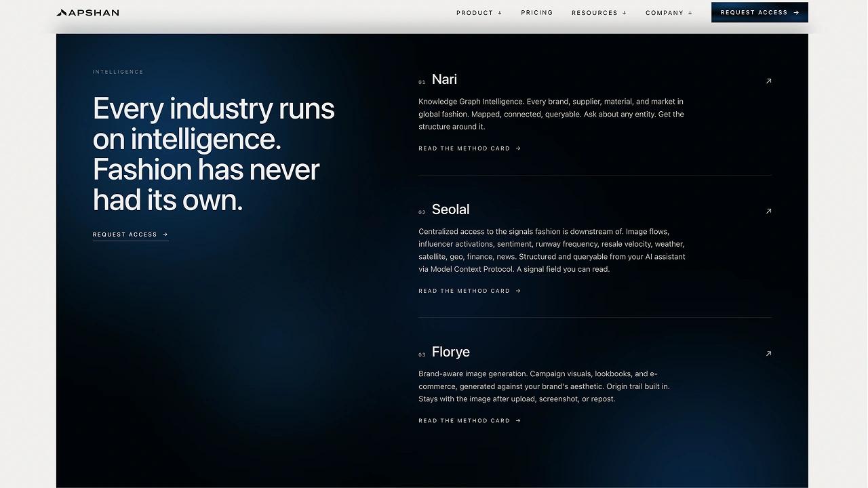Image resolution: width=868 pixels, height=488 pixels.
Task: Select the Florye product title
Action: tap(450, 352)
